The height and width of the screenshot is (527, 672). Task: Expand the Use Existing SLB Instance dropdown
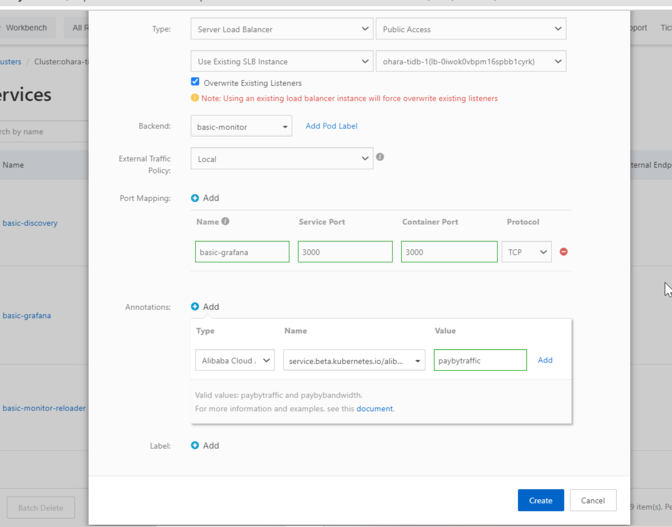281,61
